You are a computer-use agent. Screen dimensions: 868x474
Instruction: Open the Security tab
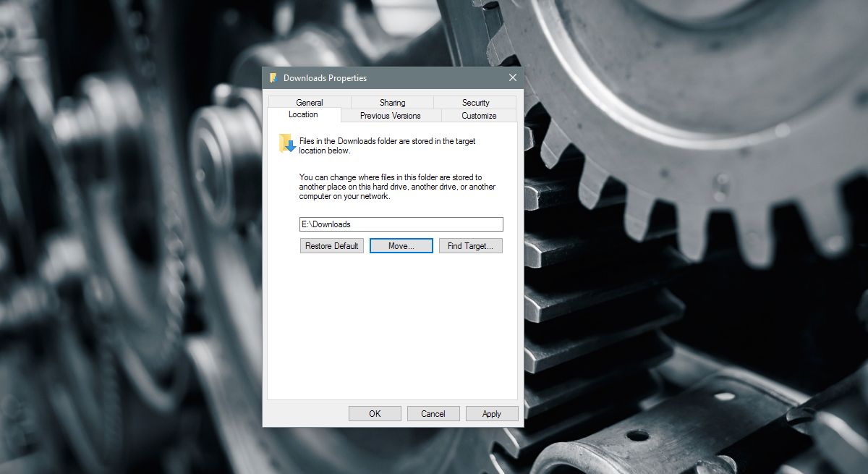(x=475, y=102)
